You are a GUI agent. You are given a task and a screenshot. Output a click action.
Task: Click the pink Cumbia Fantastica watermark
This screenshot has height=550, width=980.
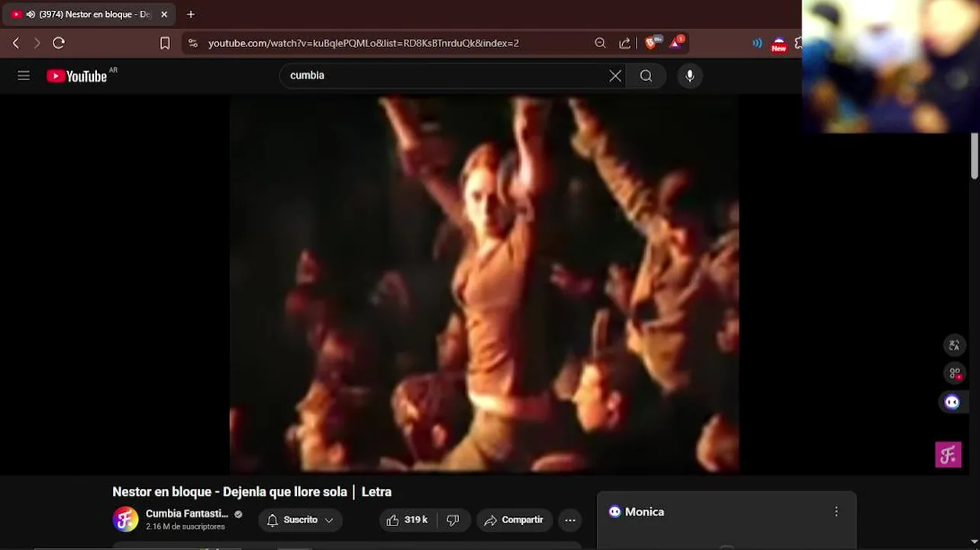(948, 455)
